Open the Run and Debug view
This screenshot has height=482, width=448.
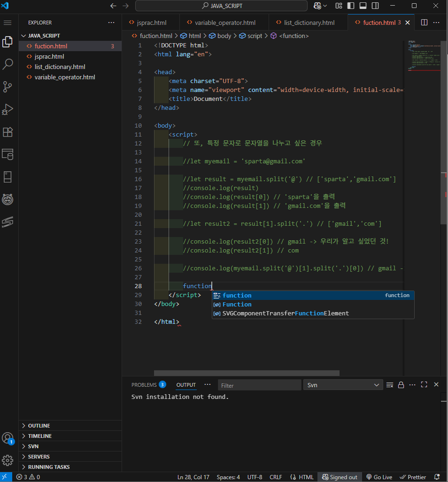[8, 109]
